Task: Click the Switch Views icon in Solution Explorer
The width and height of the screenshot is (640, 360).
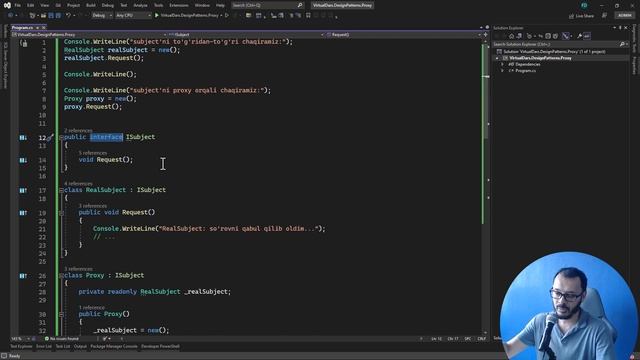Action: [519, 36]
